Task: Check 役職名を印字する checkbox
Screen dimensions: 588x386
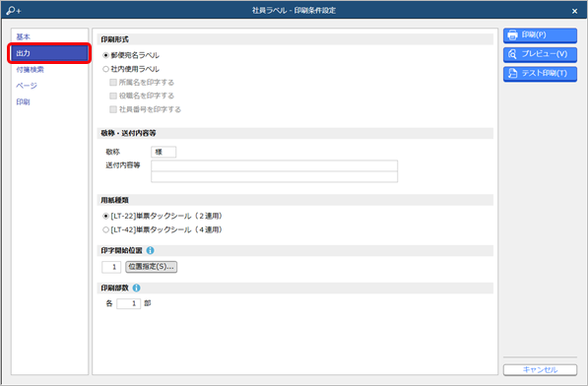Action: (x=113, y=96)
